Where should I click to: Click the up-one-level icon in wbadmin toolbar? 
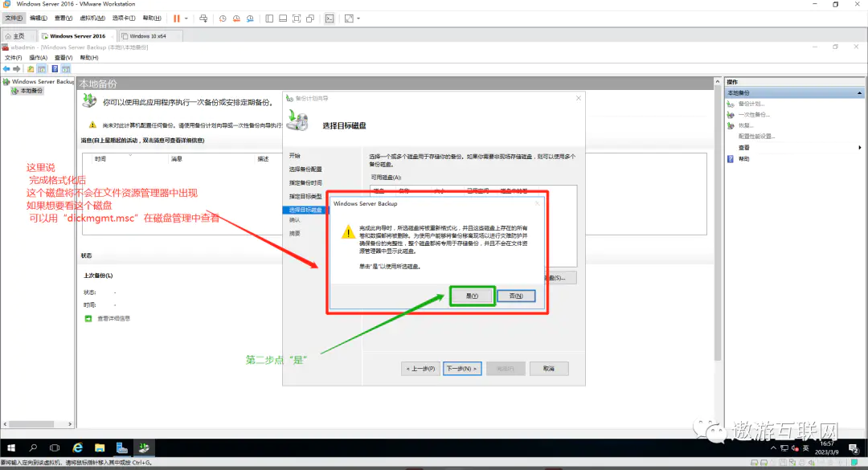[x=31, y=68]
